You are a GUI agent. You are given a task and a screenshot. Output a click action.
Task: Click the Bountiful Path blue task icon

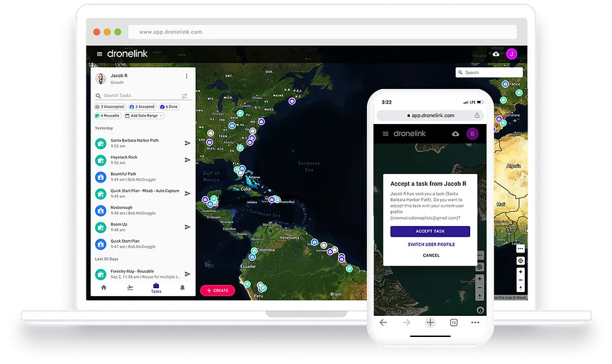point(101,177)
